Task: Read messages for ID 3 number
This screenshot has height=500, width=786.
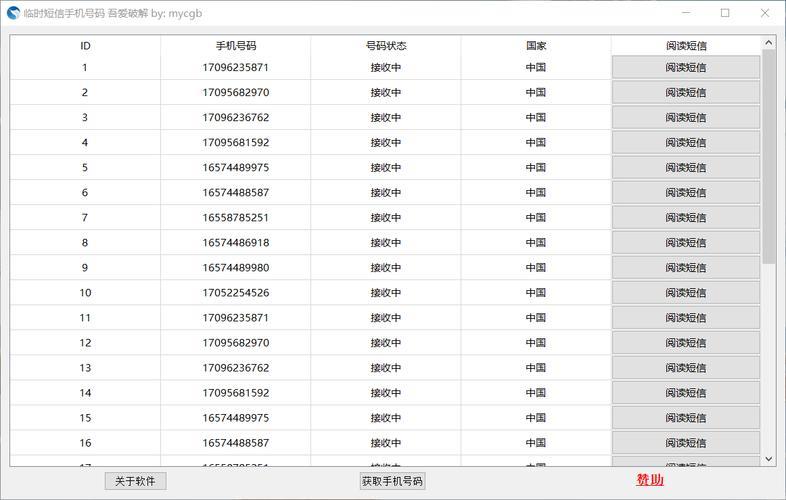Action: point(686,117)
